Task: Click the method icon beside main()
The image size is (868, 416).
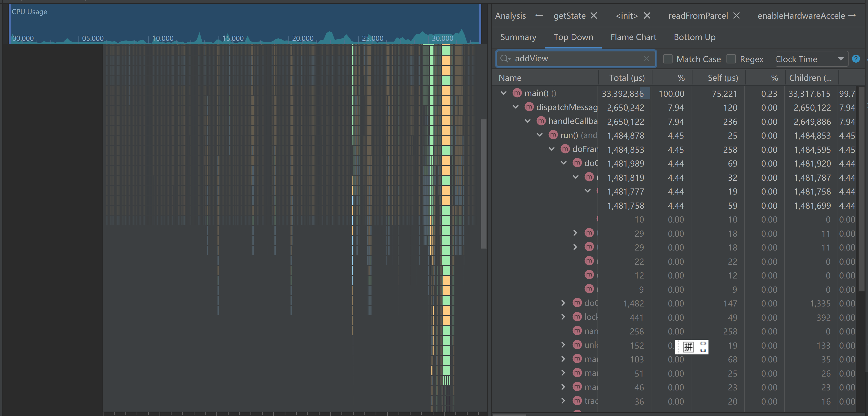Action: pyautogui.click(x=517, y=93)
